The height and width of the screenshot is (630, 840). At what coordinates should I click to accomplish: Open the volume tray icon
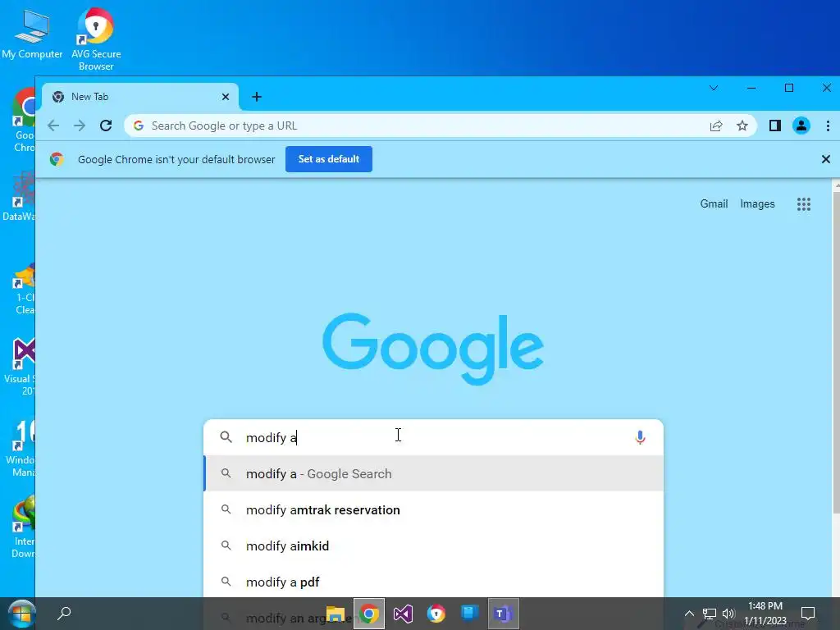(728, 614)
